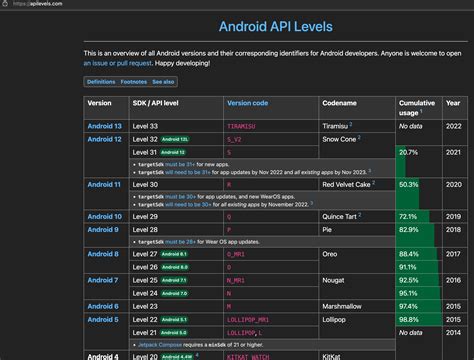
Task: Jump to Footnotes section
Action: tap(134, 82)
